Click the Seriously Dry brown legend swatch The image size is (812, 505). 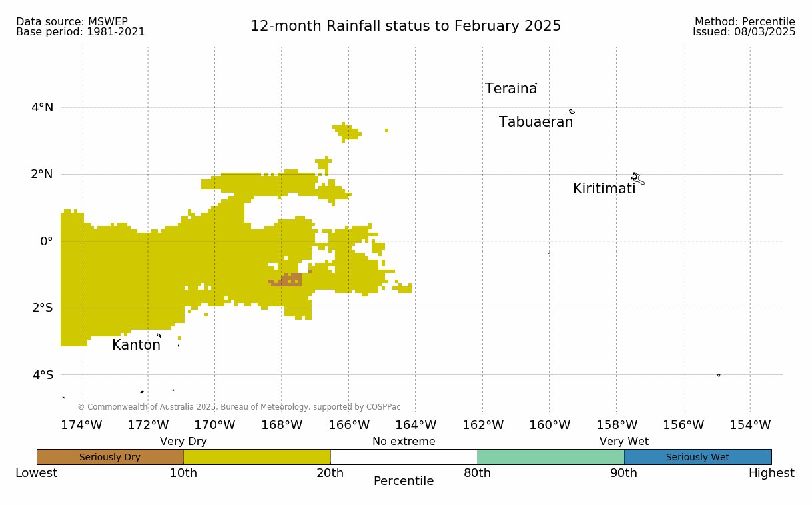pyautogui.click(x=110, y=457)
